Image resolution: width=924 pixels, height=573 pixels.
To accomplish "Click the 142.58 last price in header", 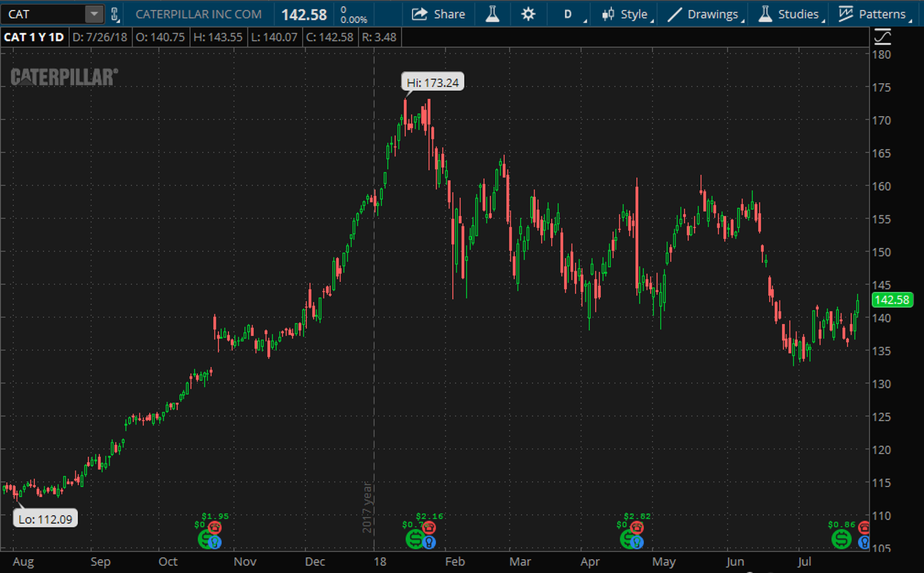I will pyautogui.click(x=304, y=14).
